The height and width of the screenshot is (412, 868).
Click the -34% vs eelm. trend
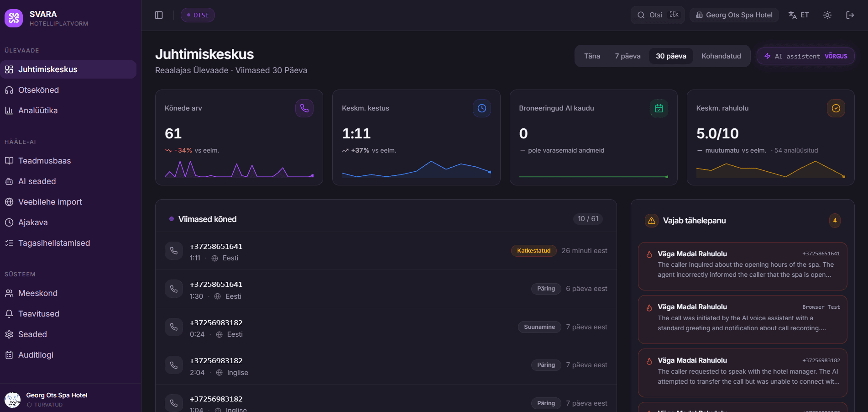pyautogui.click(x=192, y=150)
